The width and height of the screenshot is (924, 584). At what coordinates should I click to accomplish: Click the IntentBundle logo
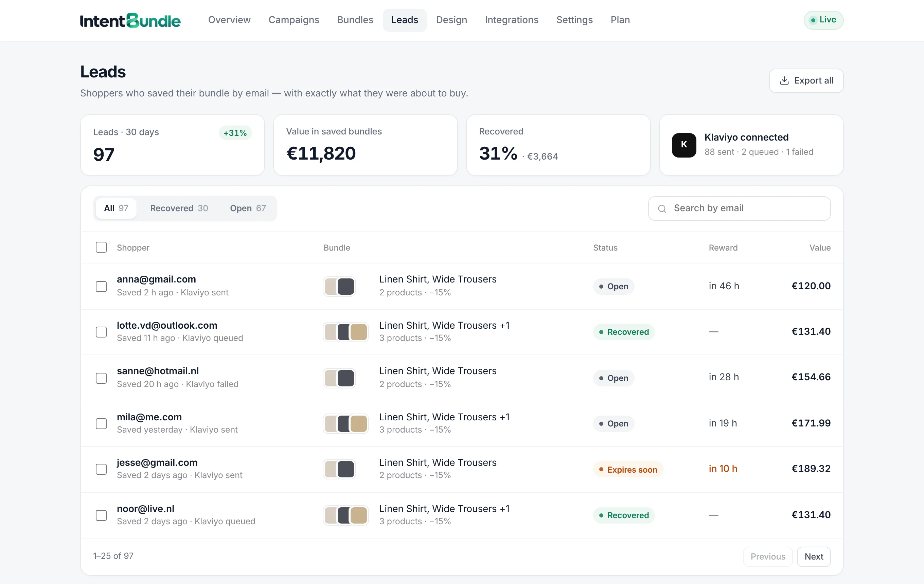click(x=130, y=20)
